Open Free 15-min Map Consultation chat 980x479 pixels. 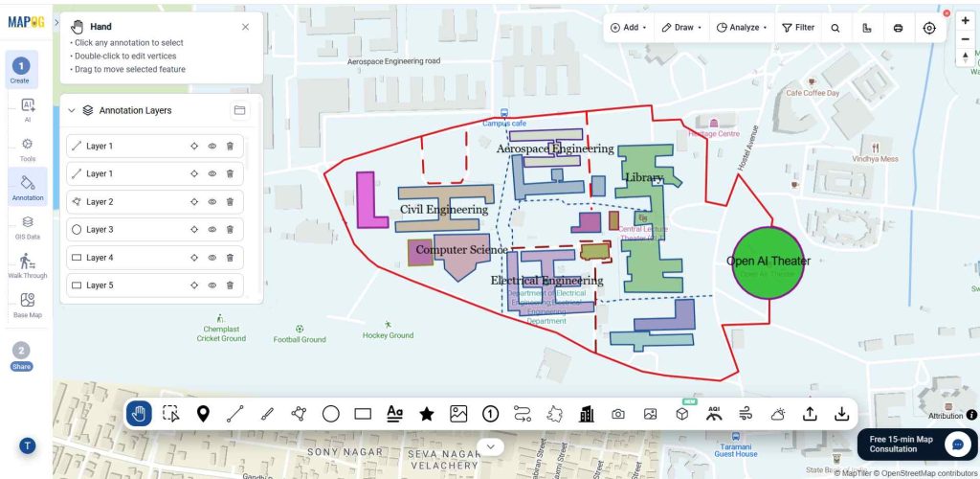[x=915, y=444]
